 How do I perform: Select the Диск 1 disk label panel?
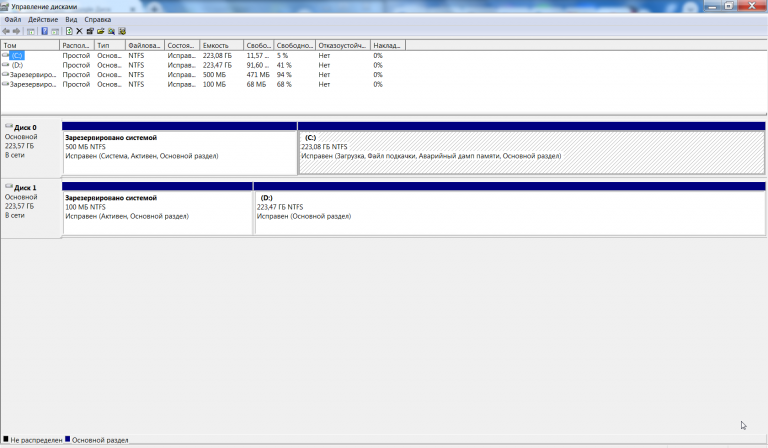point(31,209)
